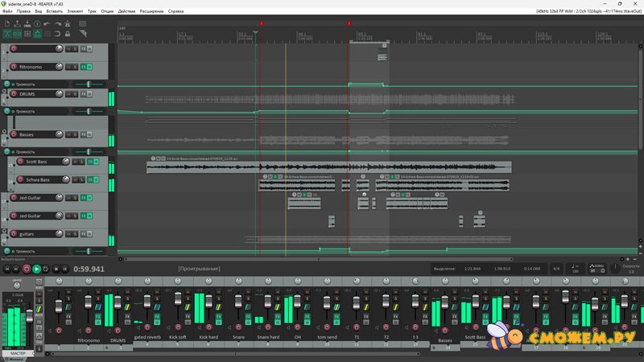Click the new project toolbar icon

click(x=6, y=24)
